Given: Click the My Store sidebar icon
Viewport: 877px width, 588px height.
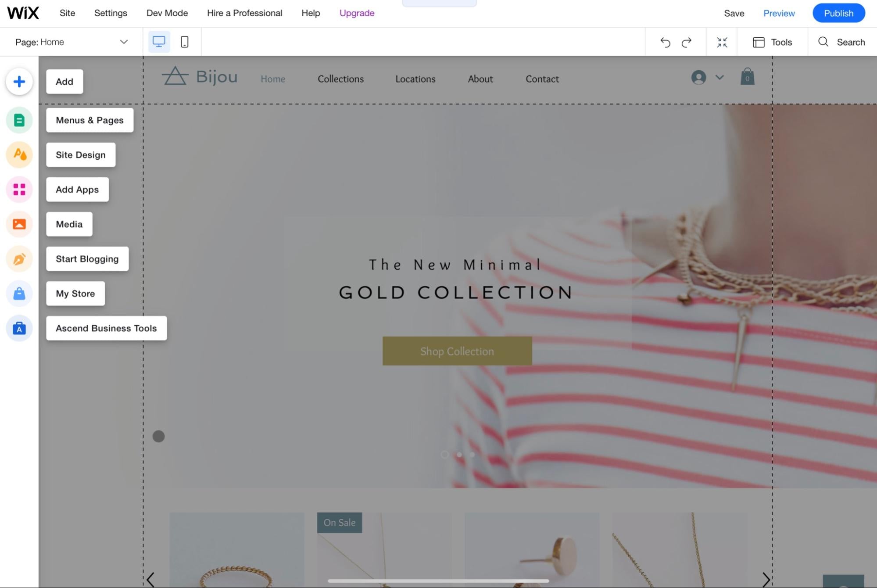Looking at the screenshot, I should point(19,294).
